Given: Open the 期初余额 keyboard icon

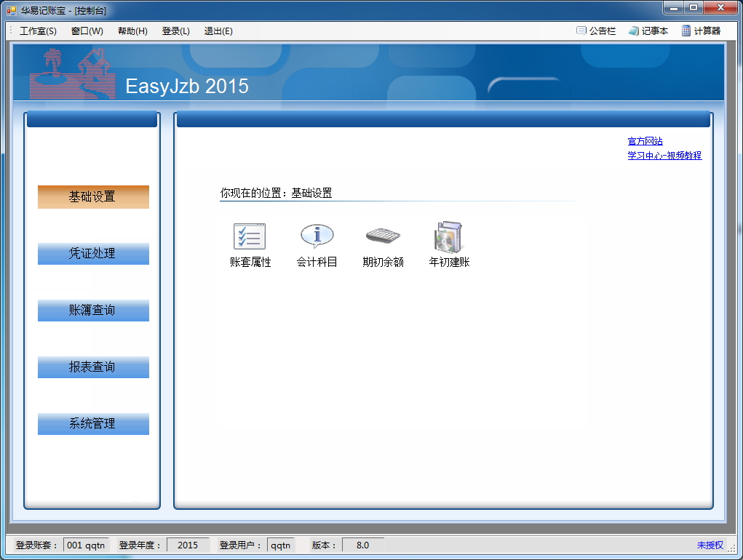Looking at the screenshot, I should coord(383,237).
